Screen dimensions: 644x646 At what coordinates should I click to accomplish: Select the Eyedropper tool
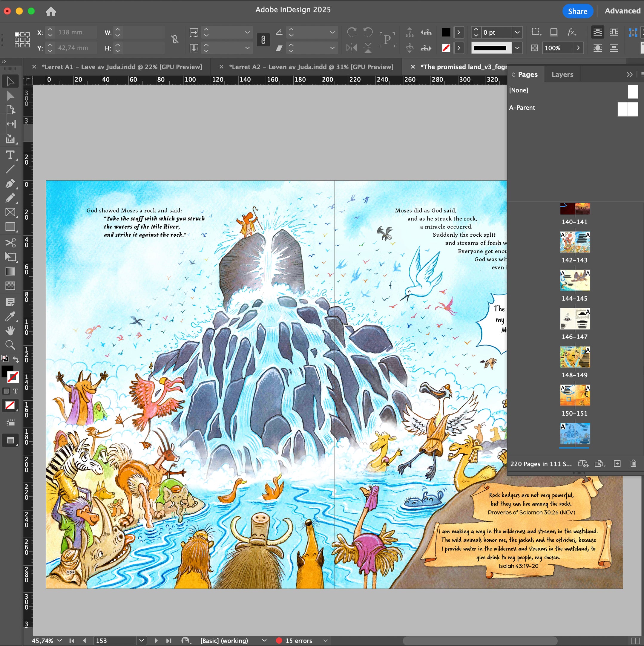pos(10,316)
